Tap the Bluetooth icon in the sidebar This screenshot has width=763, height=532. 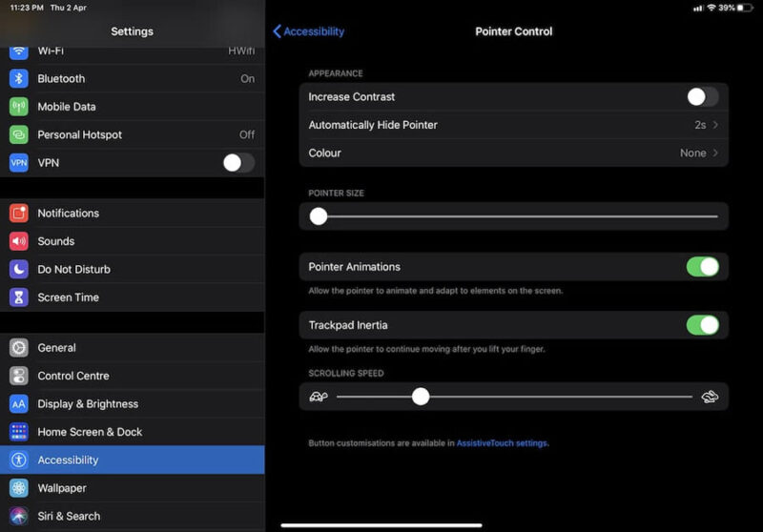click(x=19, y=79)
